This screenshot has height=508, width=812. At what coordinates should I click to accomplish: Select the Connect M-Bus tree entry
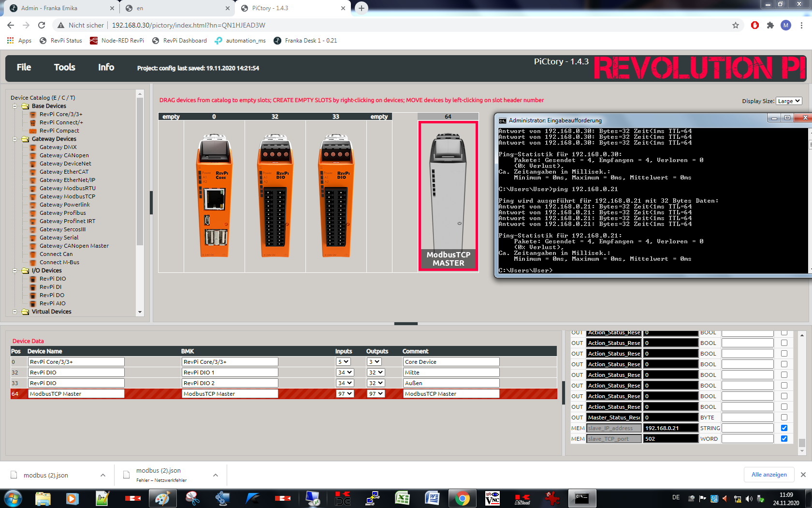click(x=59, y=262)
